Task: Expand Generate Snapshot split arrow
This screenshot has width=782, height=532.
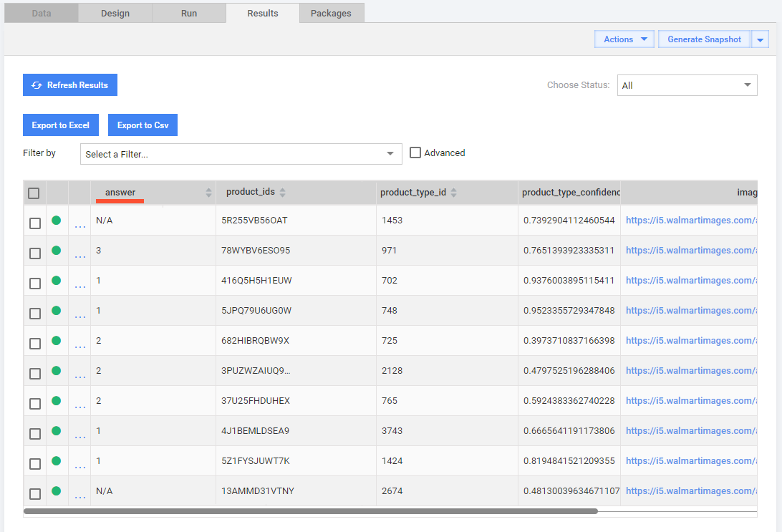Action: point(760,39)
